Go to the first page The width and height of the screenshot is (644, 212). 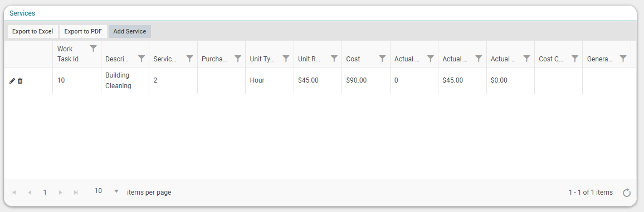click(13, 192)
